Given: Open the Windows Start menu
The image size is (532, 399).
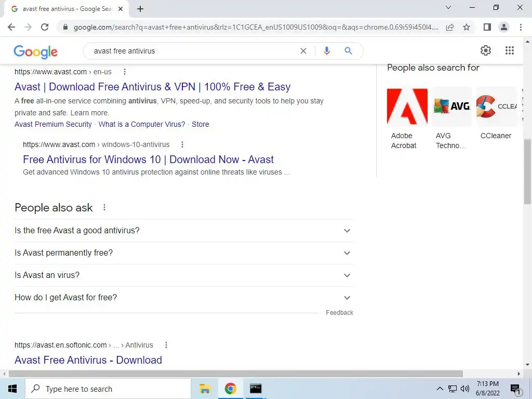Looking at the screenshot, I should click(12, 389).
